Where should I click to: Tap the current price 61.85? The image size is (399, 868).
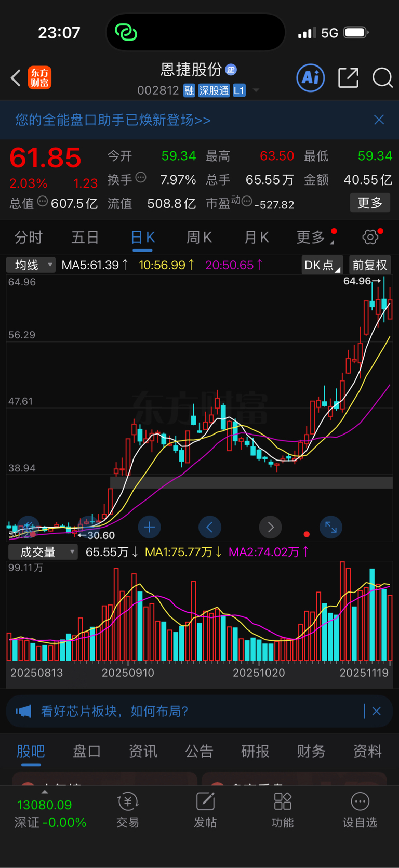[x=45, y=158]
